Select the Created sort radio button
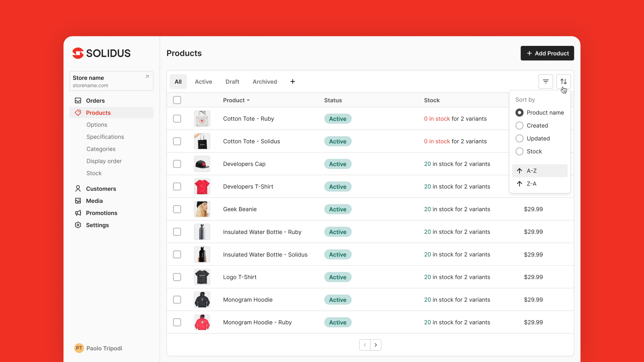The image size is (644, 362). [x=519, y=125]
